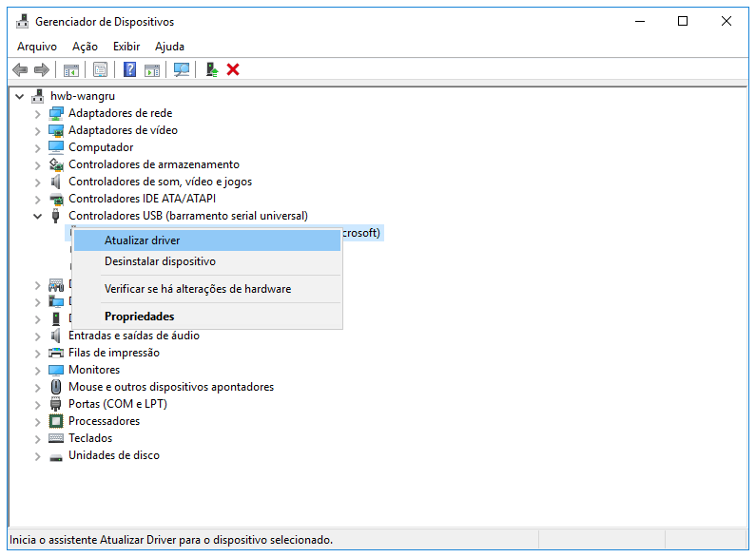Open the Arquivo menu
Image resolution: width=756 pixels, height=557 pixels.
[x=37, y=47]
